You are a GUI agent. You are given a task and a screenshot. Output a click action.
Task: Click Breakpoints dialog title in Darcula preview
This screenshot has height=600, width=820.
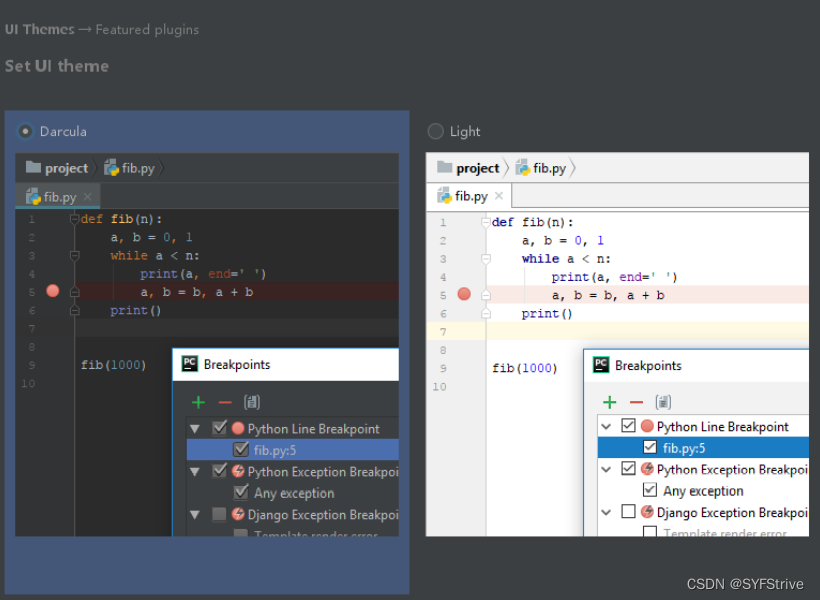click(237, 365)
